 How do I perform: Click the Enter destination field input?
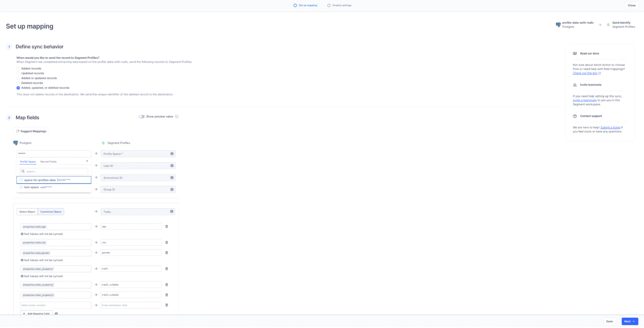131,305
